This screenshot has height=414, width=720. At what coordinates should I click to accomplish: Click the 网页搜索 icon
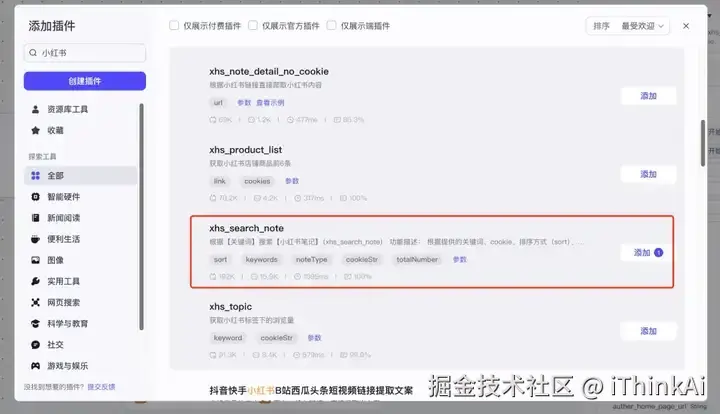click(x=35, y=302)
